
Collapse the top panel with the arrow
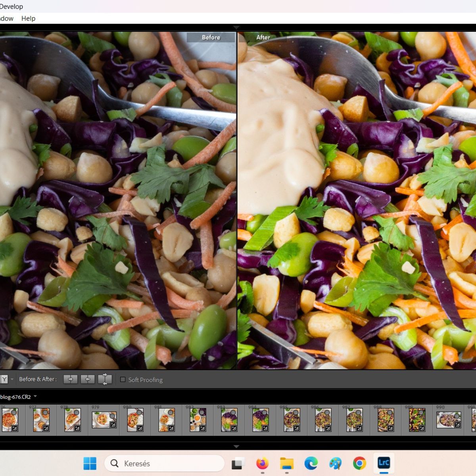click(x=236, y=27)
